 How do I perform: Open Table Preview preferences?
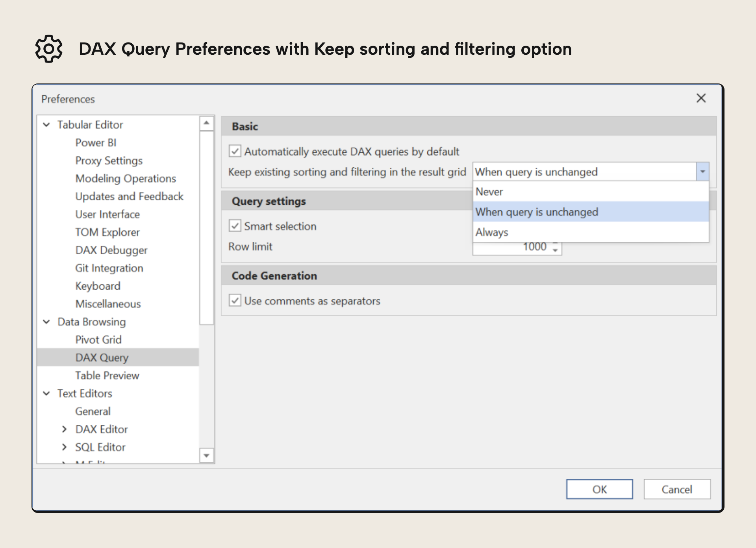(107, 376)
